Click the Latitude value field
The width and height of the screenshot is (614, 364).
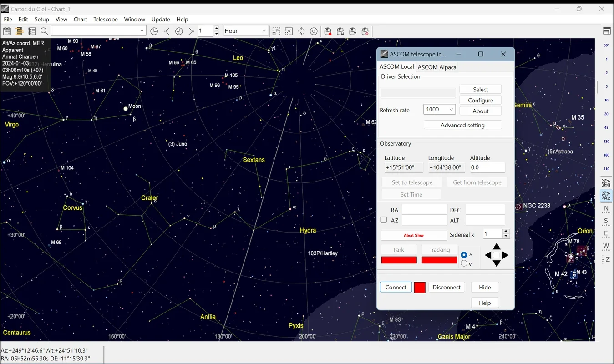click(x=404, y=167)
